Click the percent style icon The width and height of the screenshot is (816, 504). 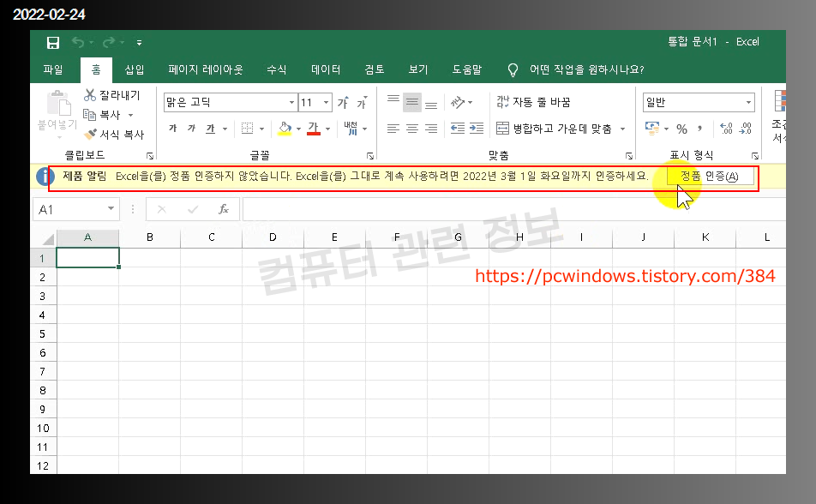681,129
